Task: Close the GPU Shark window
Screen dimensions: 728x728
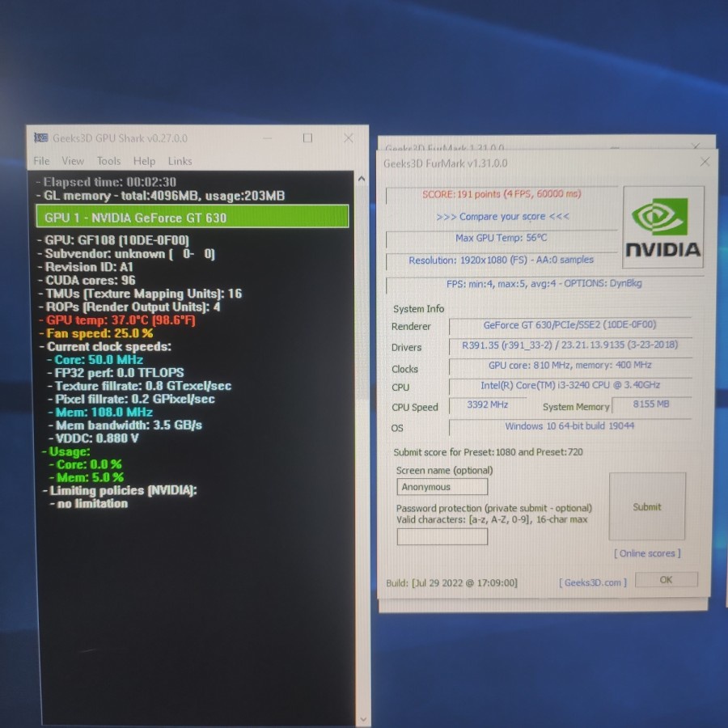Action: coord(349,138)
